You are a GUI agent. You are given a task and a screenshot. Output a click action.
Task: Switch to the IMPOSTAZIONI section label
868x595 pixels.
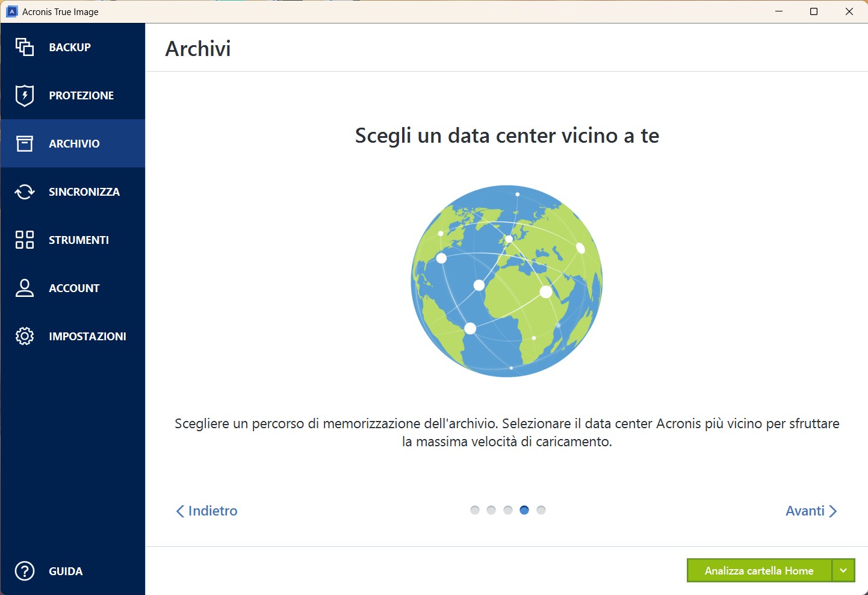tap(87, 336)
